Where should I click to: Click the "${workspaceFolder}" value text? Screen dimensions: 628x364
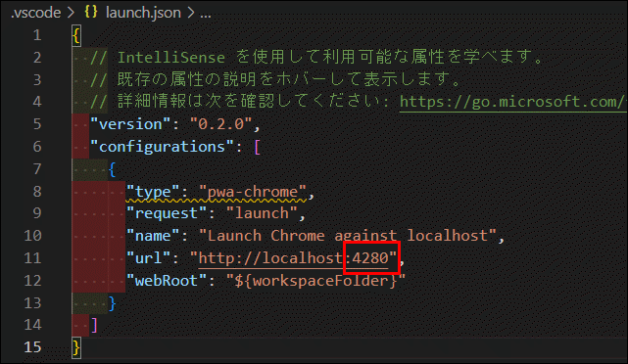pos(315,281)
